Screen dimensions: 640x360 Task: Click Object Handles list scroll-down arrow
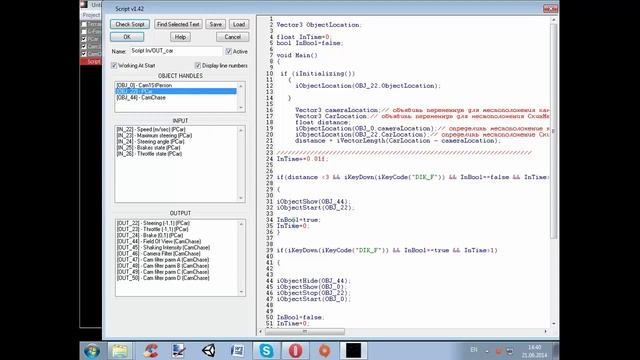(241, 107)
